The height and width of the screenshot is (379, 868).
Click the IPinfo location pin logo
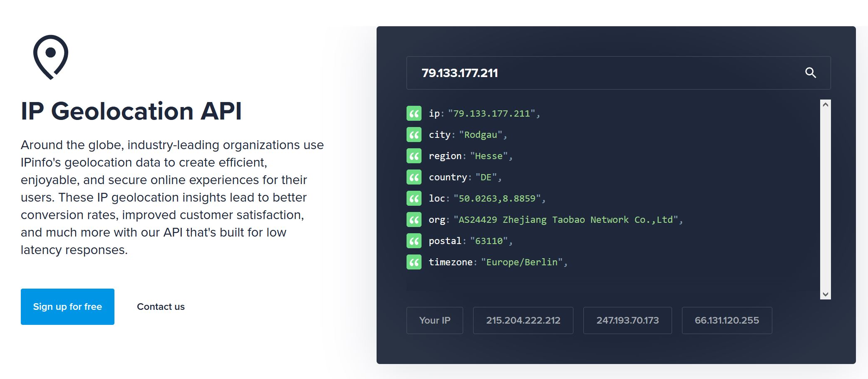pos(51,57)
